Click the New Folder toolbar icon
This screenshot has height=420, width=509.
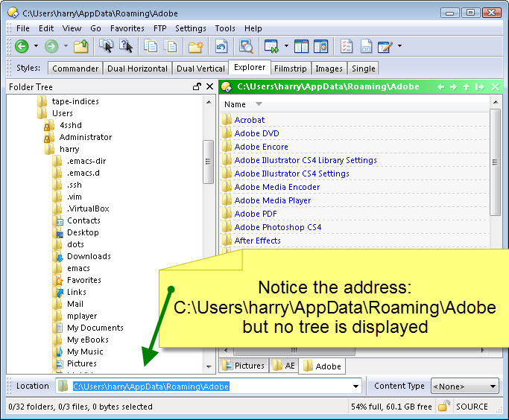click(x=195, y=46)
